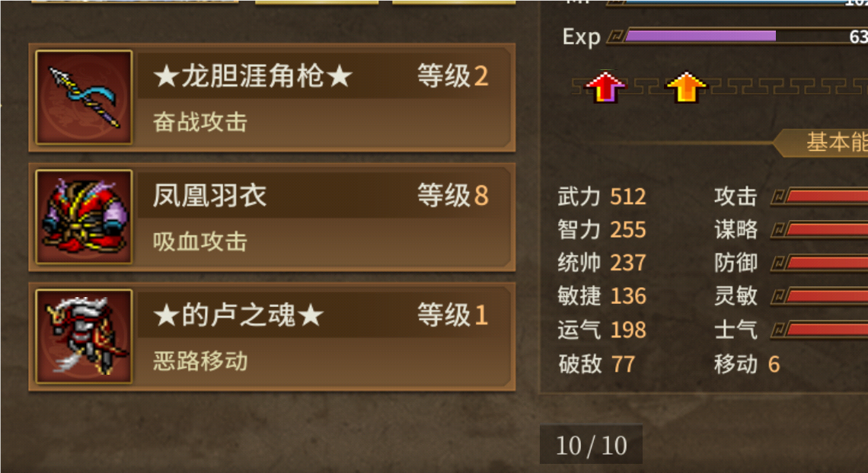Screen dimensions: 868x473
Task: Click the 的卢之魂 horse mount icon
Action: pos(84,336)
